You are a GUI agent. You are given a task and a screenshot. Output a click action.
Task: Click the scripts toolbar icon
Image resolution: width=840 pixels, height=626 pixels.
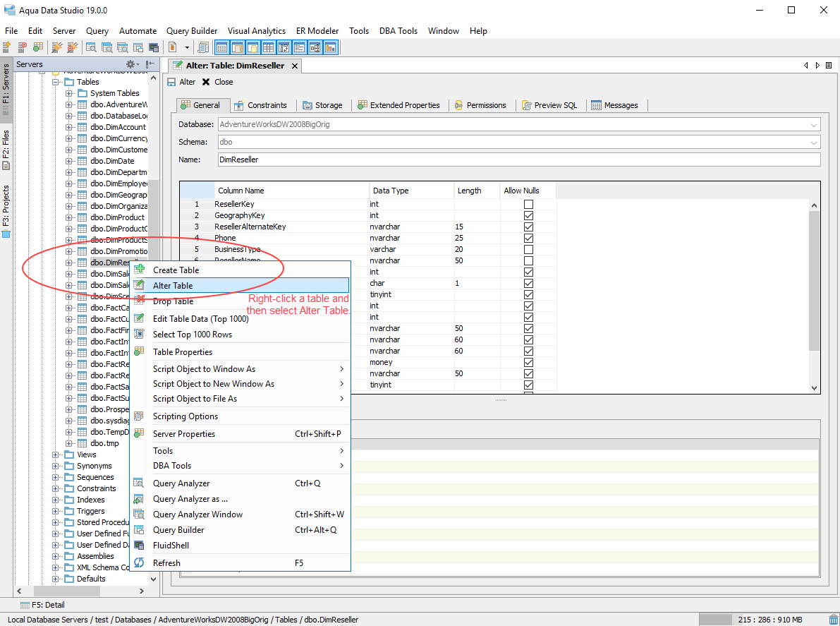point(203,47)
